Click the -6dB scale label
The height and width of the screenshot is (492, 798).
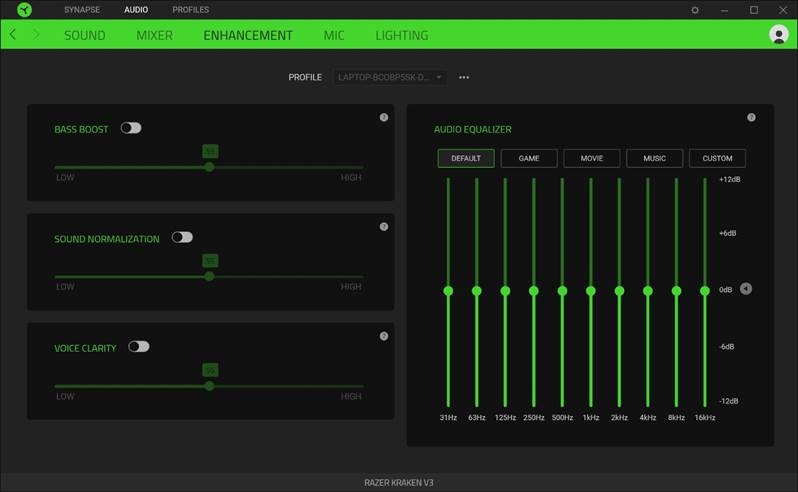coord(726,347)
